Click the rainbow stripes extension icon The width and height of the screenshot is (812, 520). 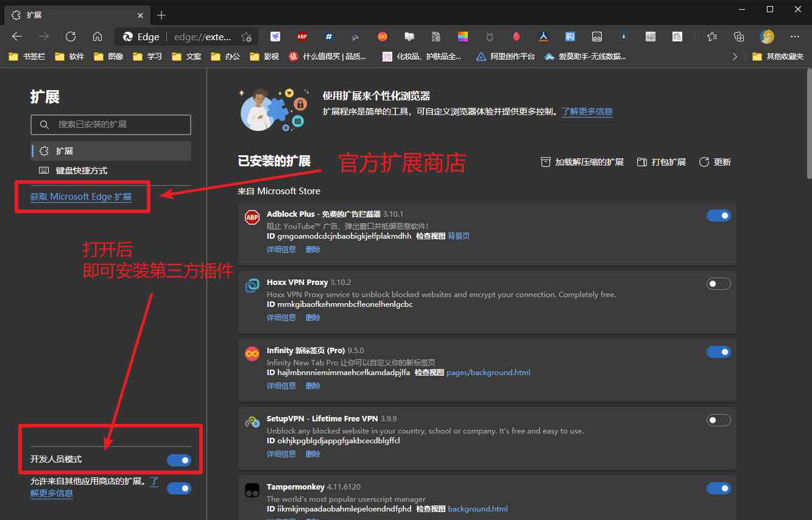pos(463,37)
